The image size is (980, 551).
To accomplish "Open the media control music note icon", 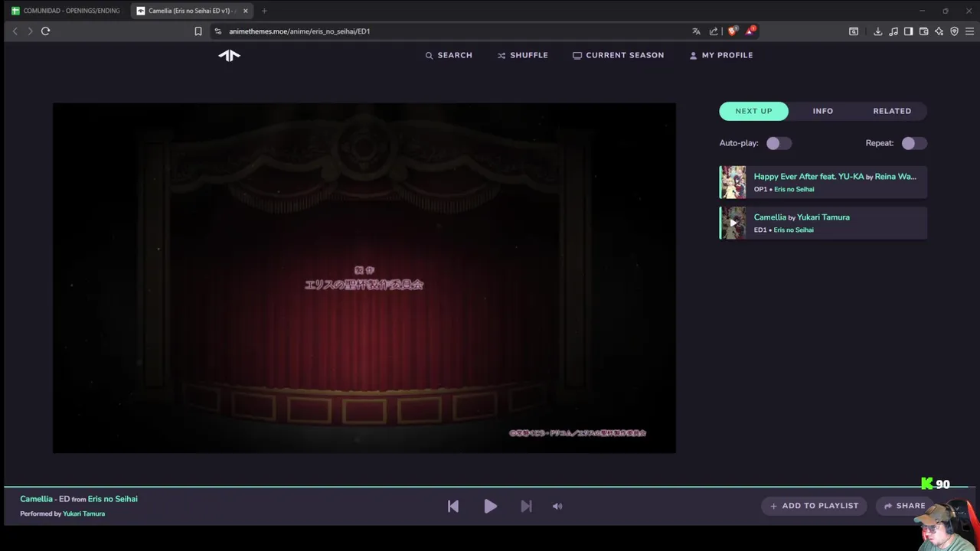I will click(893, 31).
